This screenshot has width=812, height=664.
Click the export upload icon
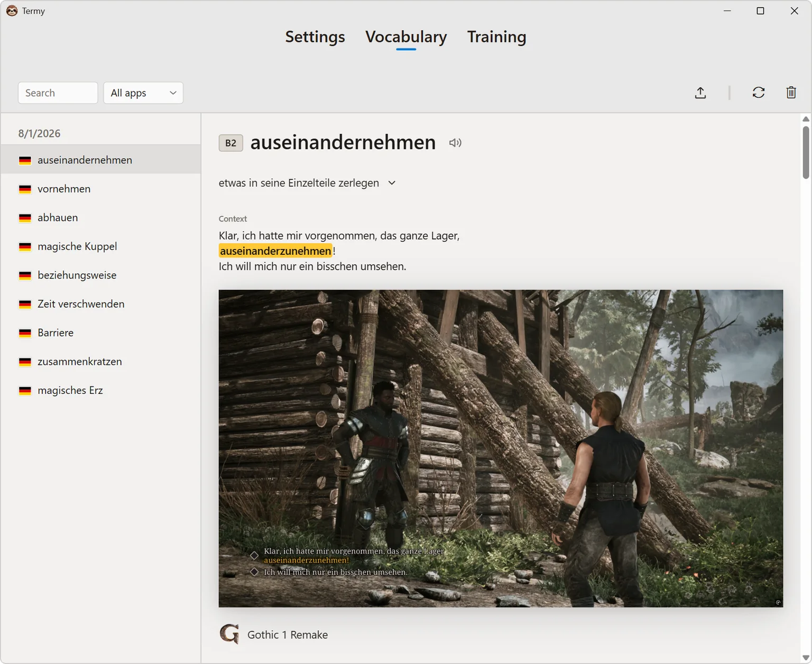700,93
